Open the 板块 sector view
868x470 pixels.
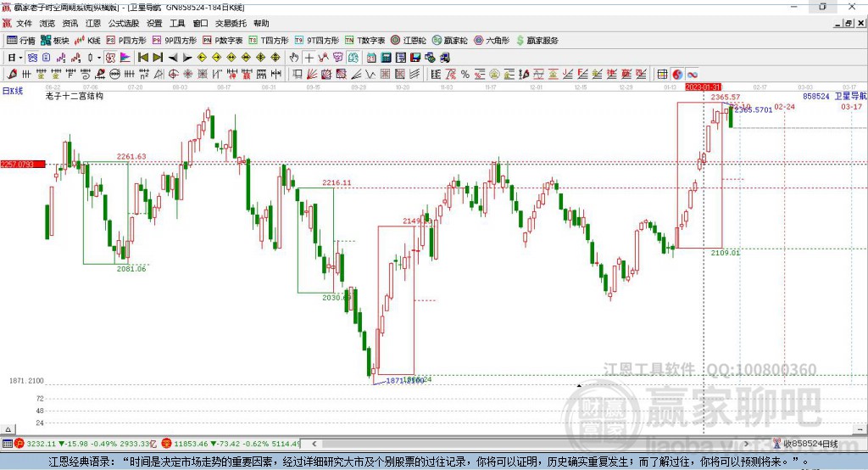tap(55, 41)
